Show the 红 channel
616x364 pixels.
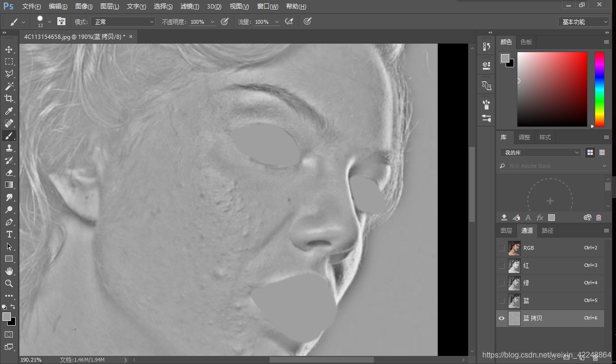point(502,265)
